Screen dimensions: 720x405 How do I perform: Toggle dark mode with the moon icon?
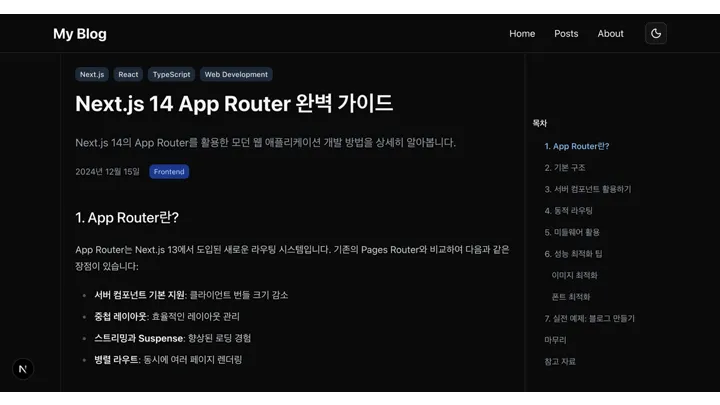coord(656,34)
